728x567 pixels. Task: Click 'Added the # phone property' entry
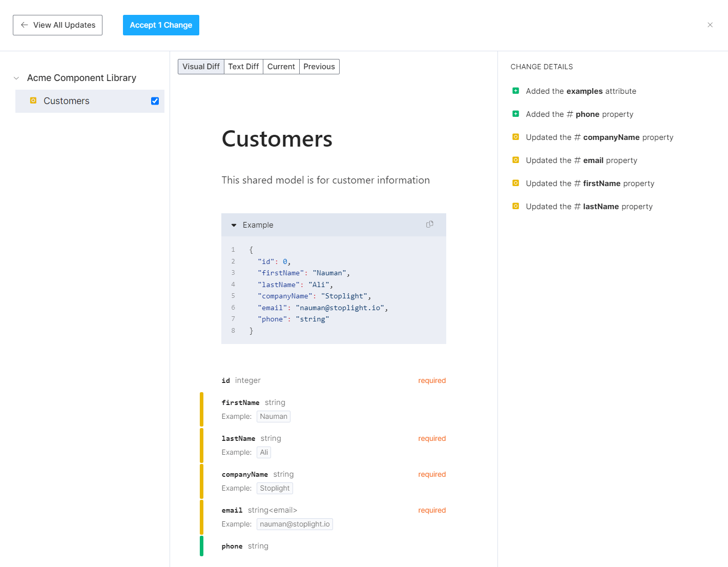click(579, 114)
